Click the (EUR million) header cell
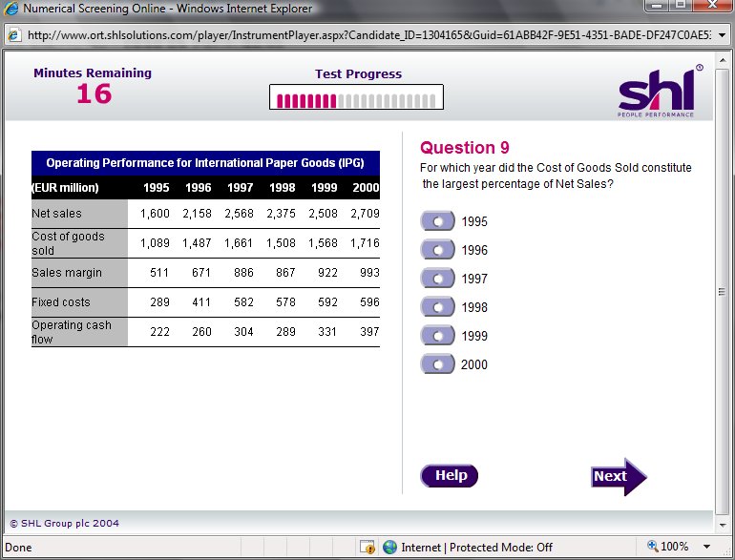 click(x=65, y=188)
